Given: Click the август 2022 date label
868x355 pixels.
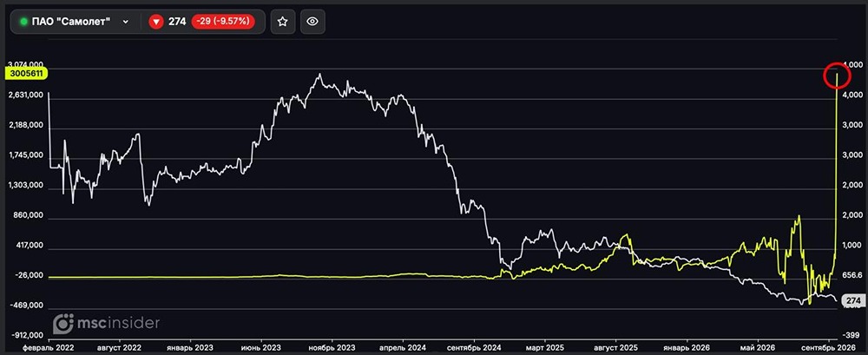Looking at the screenshot, I should tap(120, 350).
